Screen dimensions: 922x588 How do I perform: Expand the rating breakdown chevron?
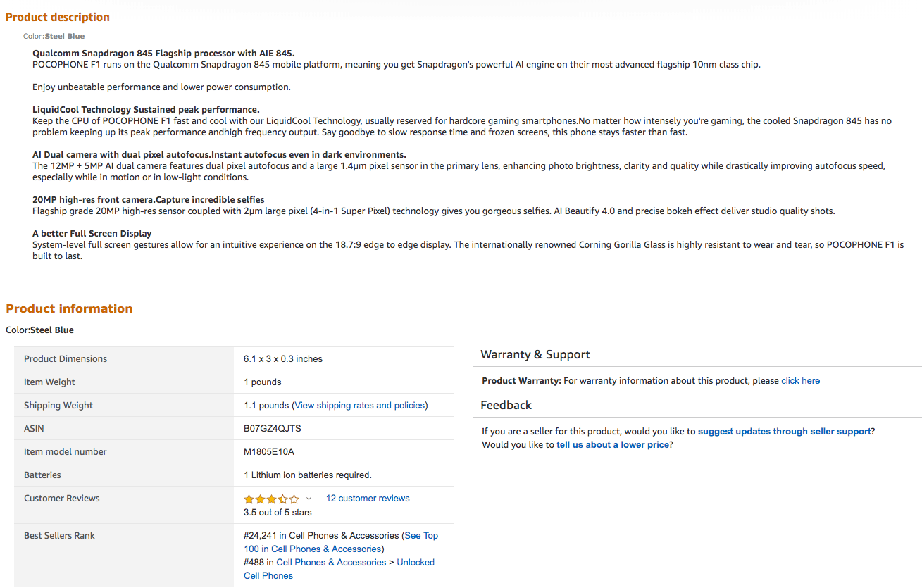click(309, 499)
